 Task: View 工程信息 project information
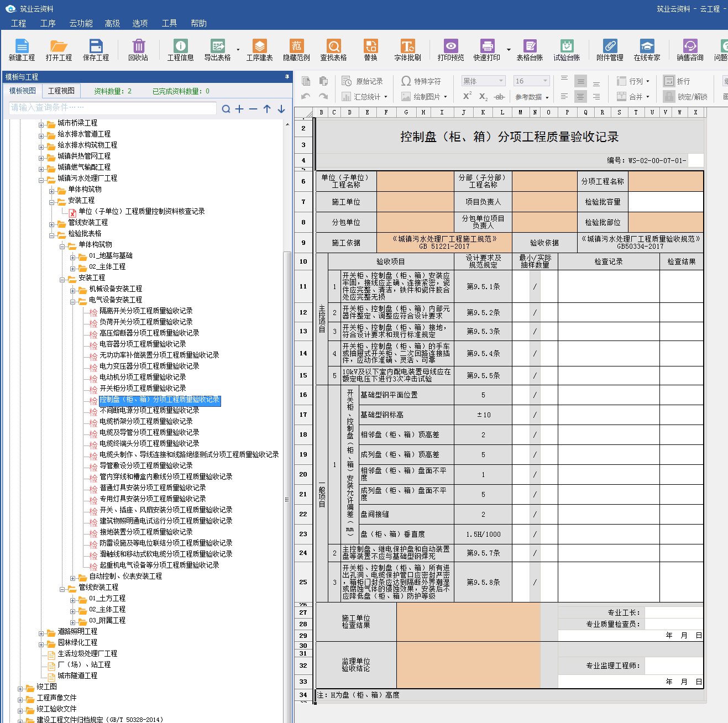click(181, 50)
